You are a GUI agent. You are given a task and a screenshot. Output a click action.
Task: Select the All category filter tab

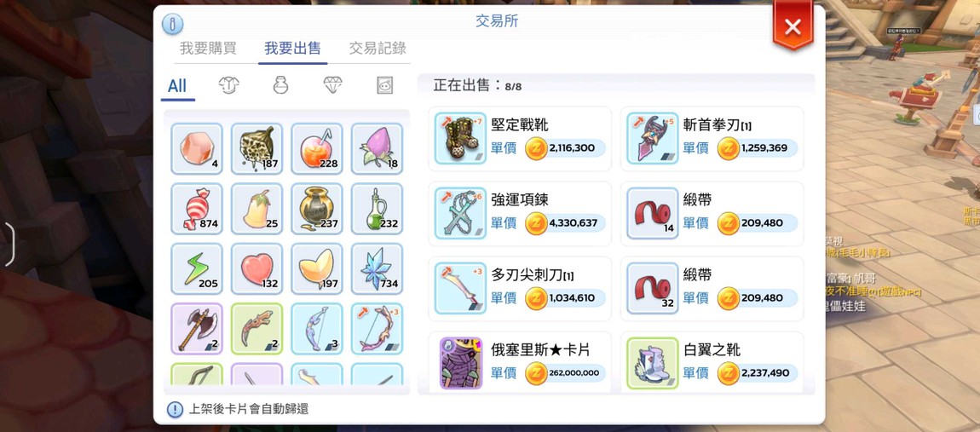[x=177, y=86]
